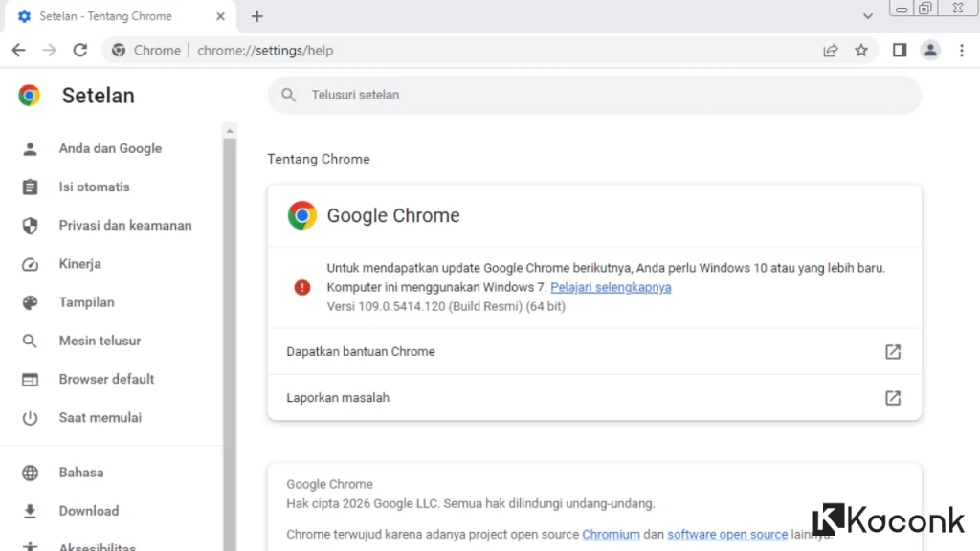Open the software open source link

tap(727, 534)
